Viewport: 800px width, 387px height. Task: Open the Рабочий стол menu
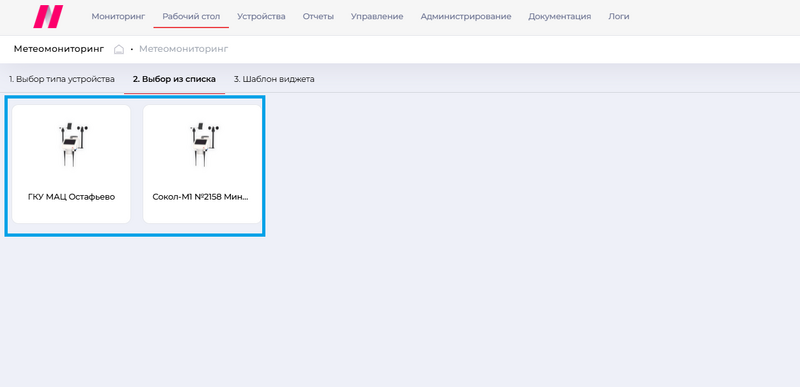pyautogui.click(x=191, y=16)
